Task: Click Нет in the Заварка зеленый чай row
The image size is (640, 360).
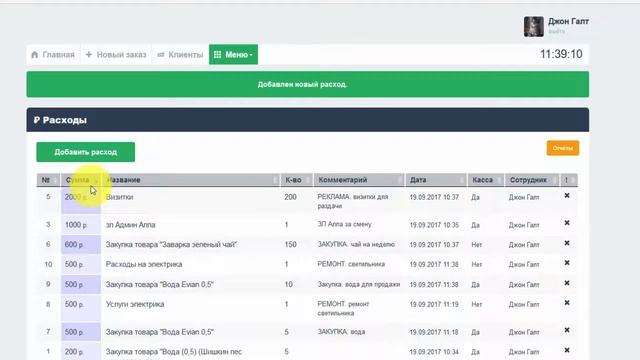Action: (477, 245)
